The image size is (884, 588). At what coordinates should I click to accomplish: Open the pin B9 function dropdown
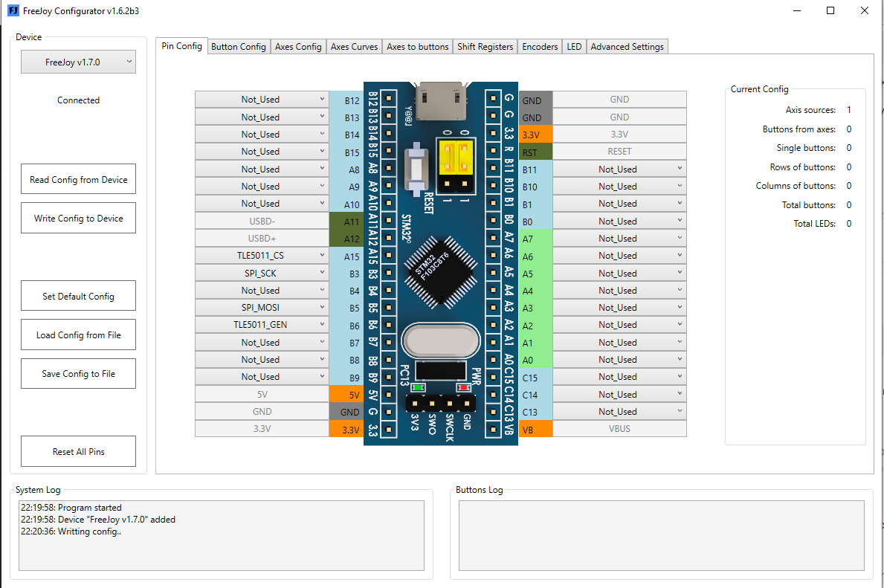click(262, 377)
